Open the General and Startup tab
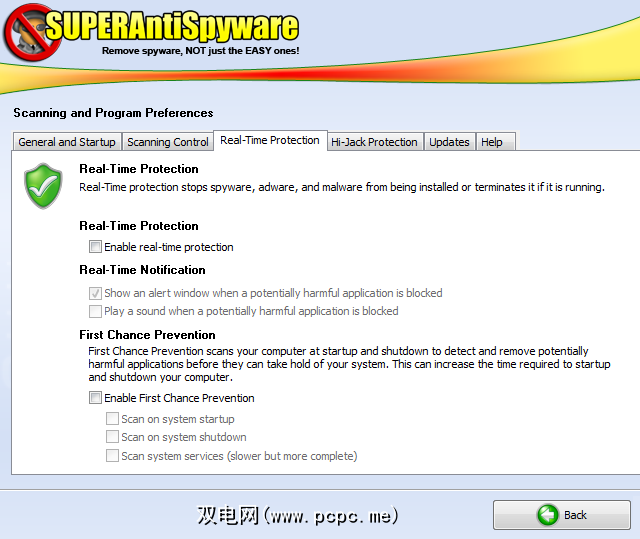The width and height of the screenshot is (640, 539). pos(67,142)
